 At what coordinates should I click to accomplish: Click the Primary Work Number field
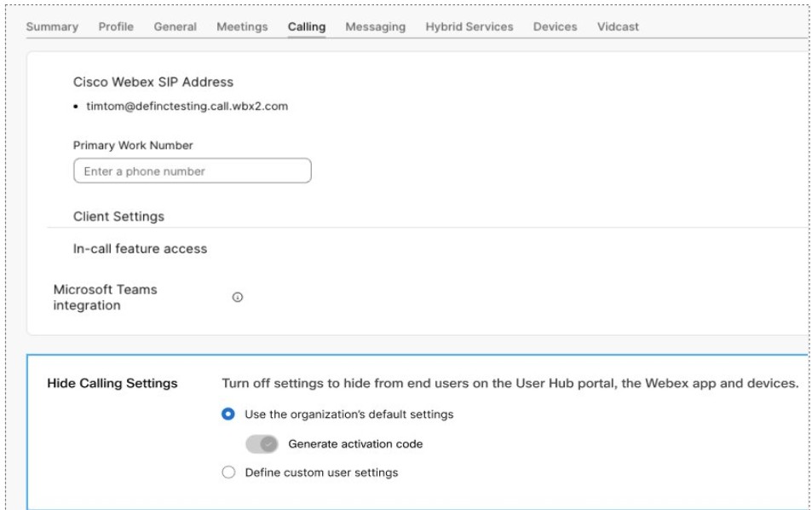tap(193, 171)
